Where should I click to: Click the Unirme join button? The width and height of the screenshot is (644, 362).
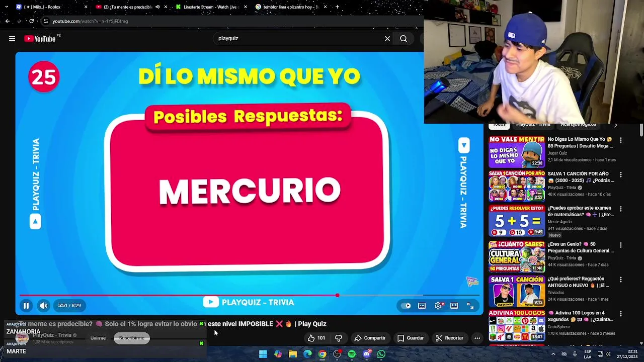pyautogui.click(x=98, y=338)
